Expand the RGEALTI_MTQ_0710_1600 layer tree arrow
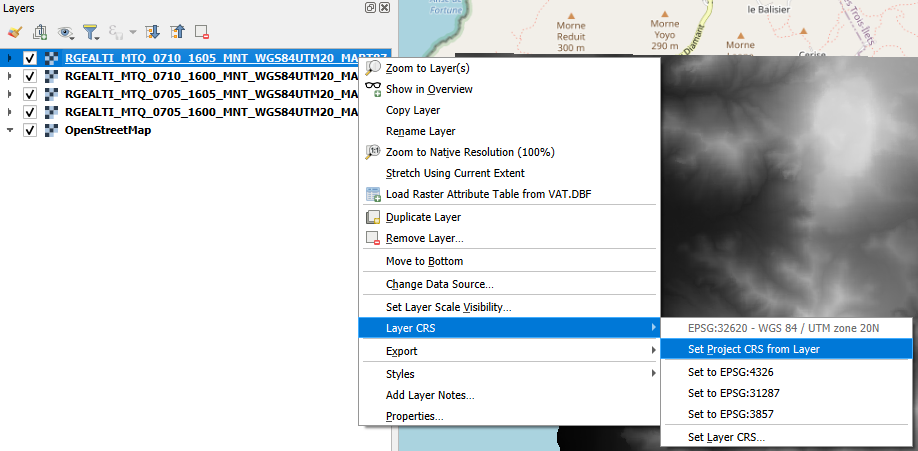The image size is (918, 451). tap(10, 77)
